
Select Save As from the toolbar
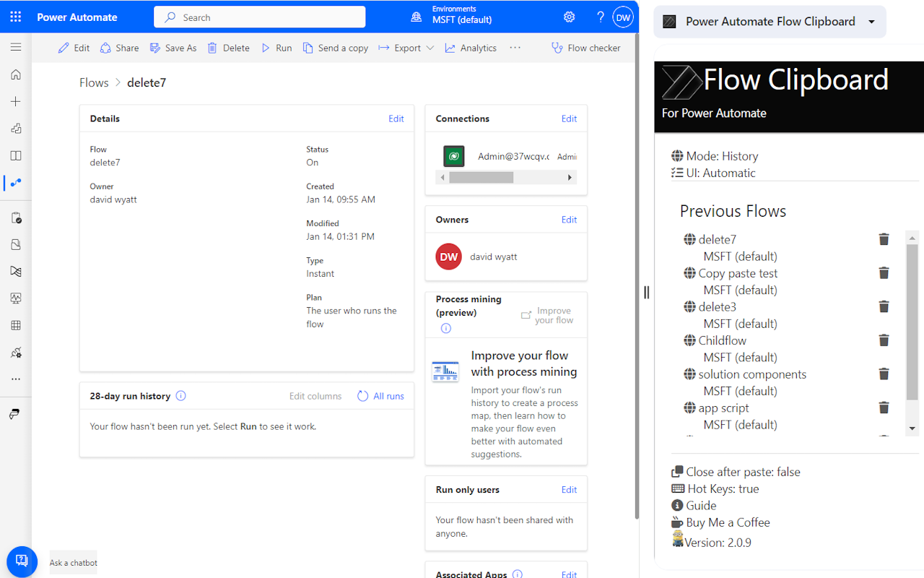[x=173, y=48]
